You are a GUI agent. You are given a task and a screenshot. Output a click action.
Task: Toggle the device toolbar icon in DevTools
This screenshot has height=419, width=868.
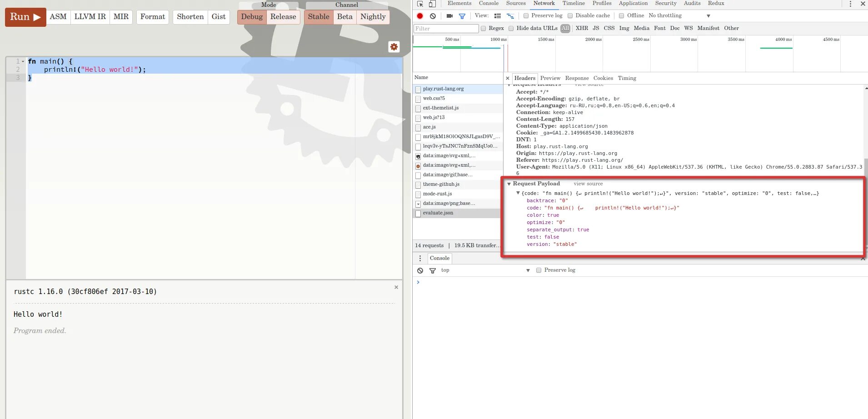[x=432, y=4]
